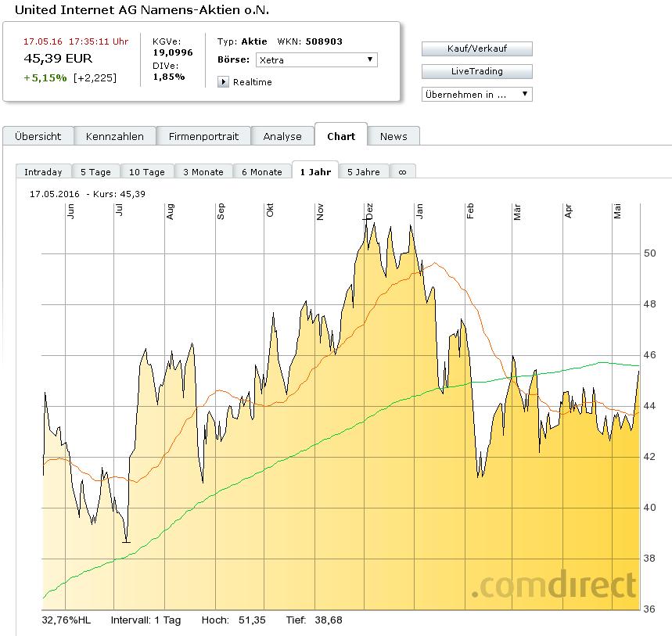Click the 'Dez' month label on chart
672x636 pixels.
[x=370, y=212]
